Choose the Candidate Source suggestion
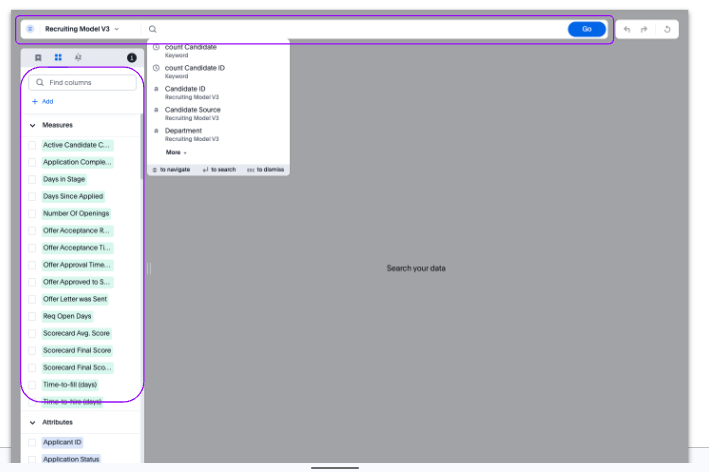The image size is (709, 472). coord(218,113)
